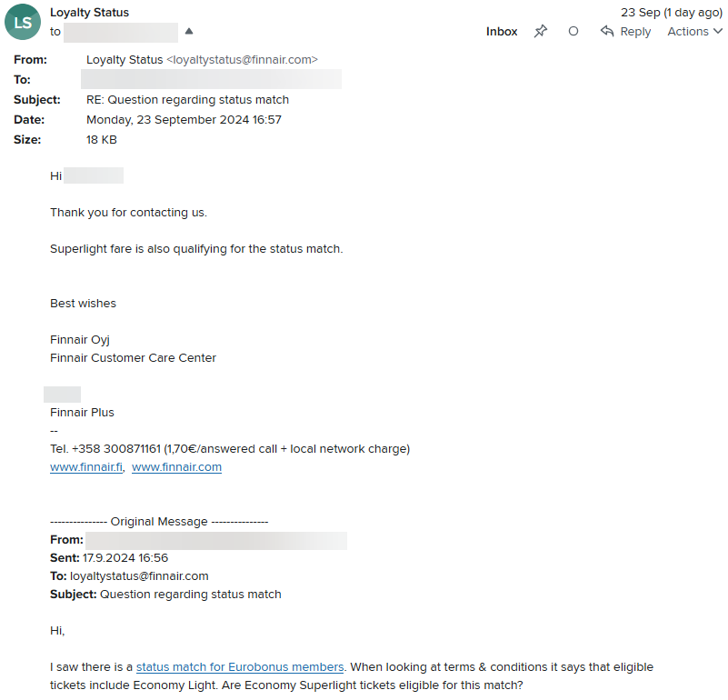Click the Reply text button
Image resolution: width=728 pixels, height=700 pixels.
click(635, 31)
